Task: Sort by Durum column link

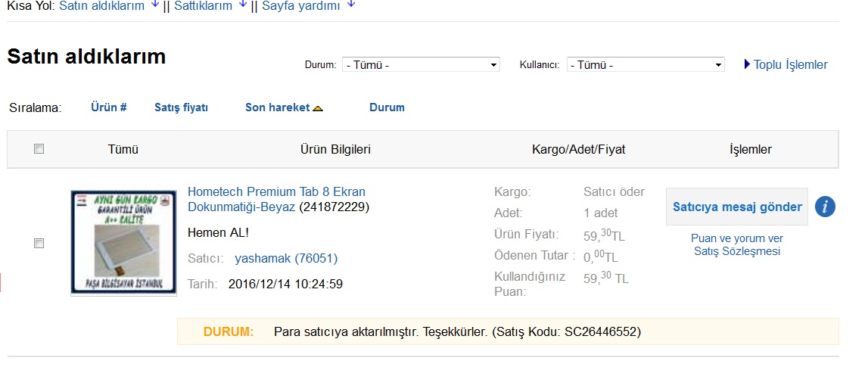Action: (387, 107)
